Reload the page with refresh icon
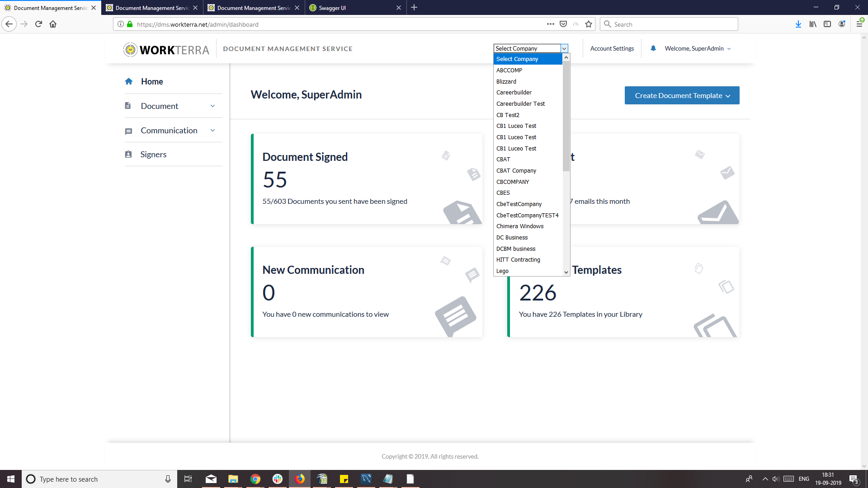868x488 pixels. coord(38,24)
